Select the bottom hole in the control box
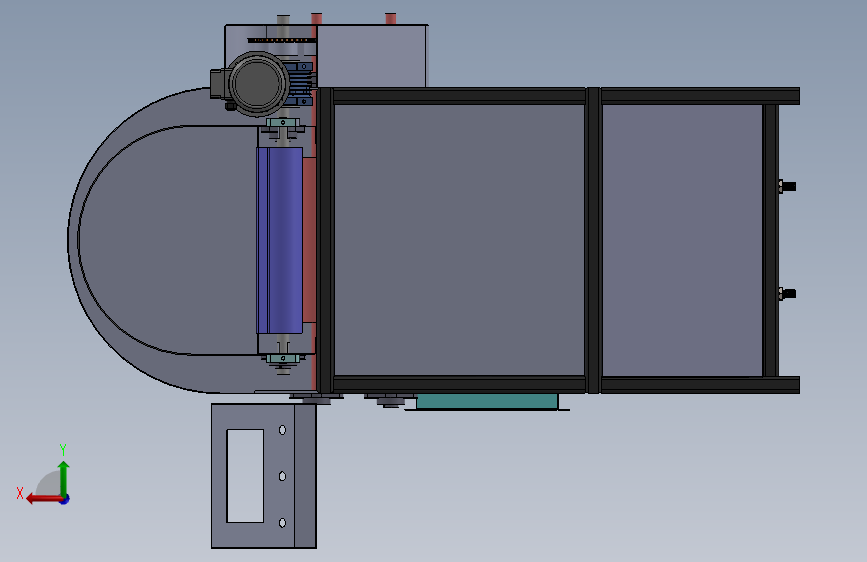This screenshot has width=867, height=562. pyautogui.click(x=282, y=523)
